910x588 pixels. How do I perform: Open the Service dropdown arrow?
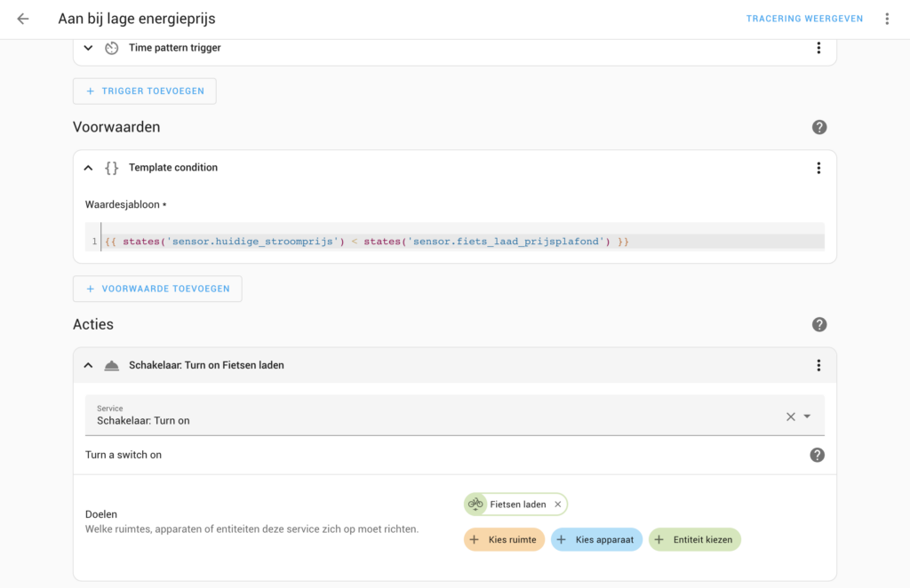click(807, 417)
